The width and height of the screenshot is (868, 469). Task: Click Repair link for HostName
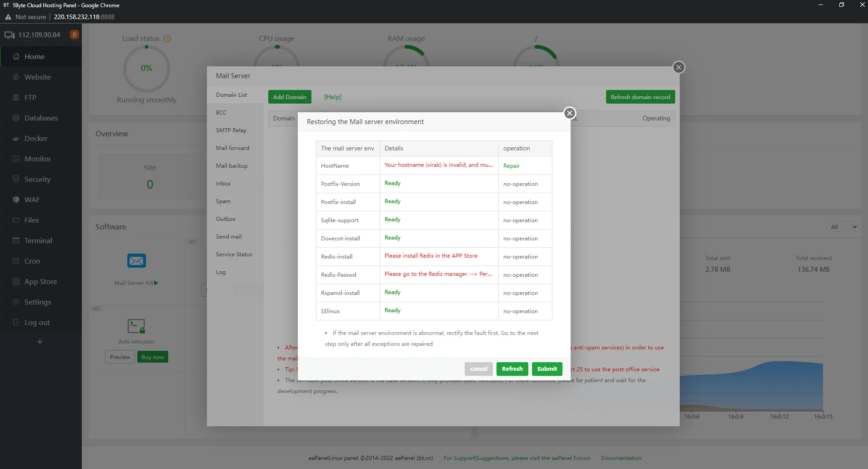coord(512,165)
